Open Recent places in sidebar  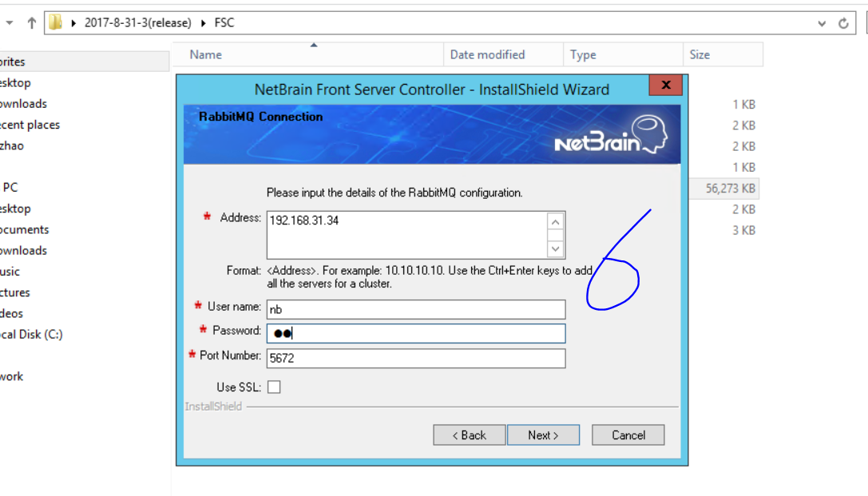tap(30, 125)
